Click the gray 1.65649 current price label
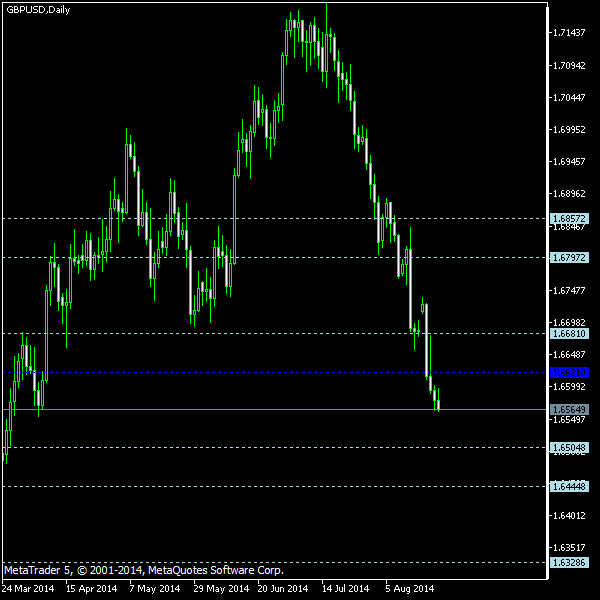Image resolution: width=600 pixels, height=600 pixels. (x=569, y=409)
